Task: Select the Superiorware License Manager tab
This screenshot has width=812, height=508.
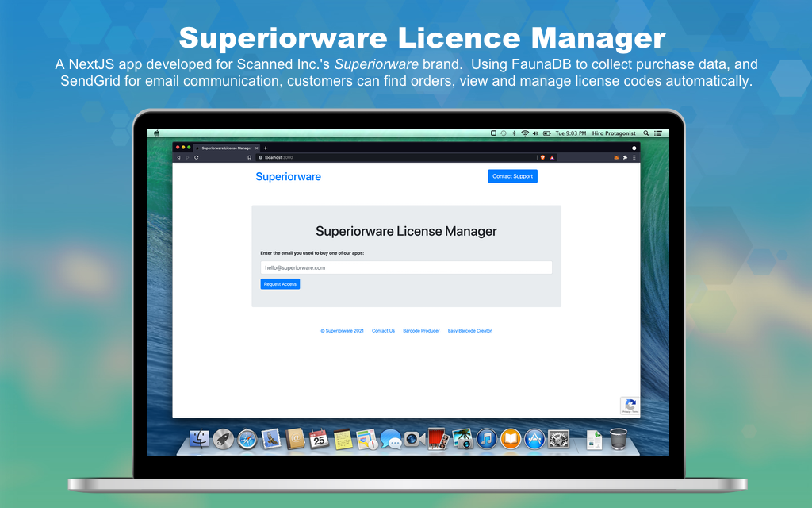Action: pos(226,148)
